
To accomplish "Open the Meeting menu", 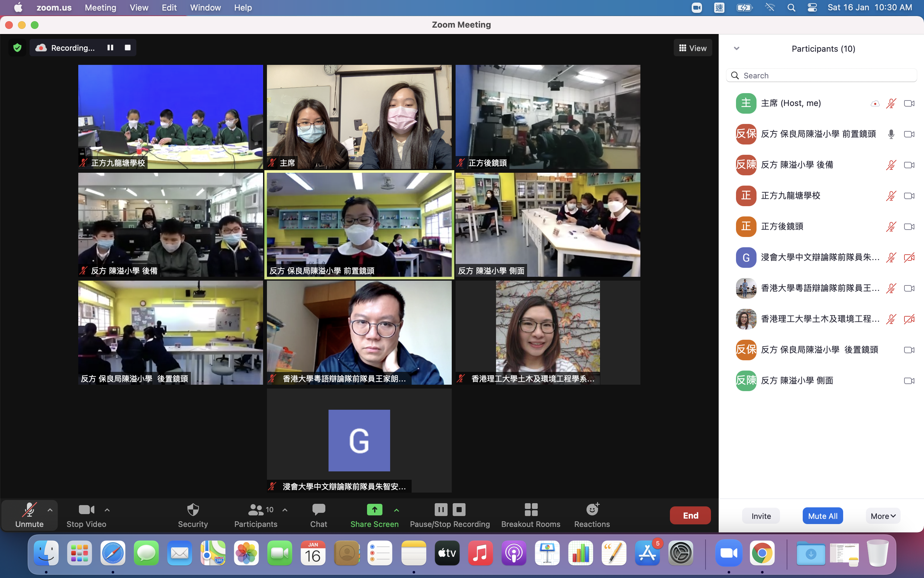I will pos(100,8).
